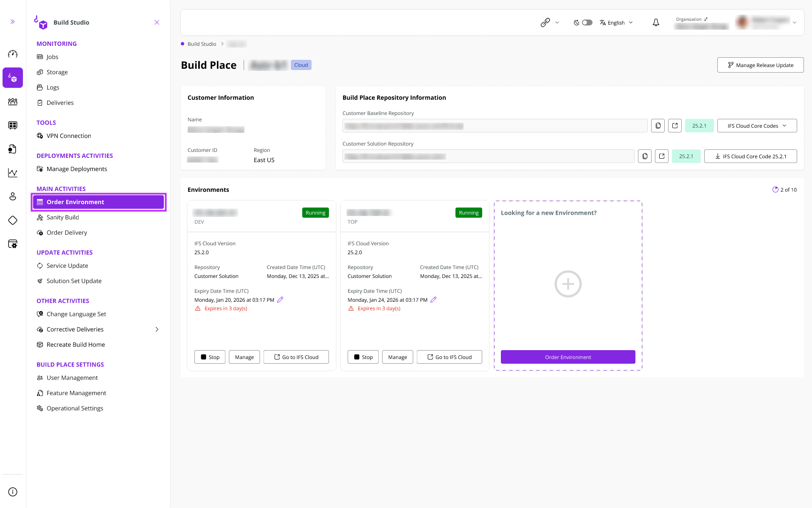Open VPN Connection tool
This screenshot has width=812, height=508.
coord(69,136)
